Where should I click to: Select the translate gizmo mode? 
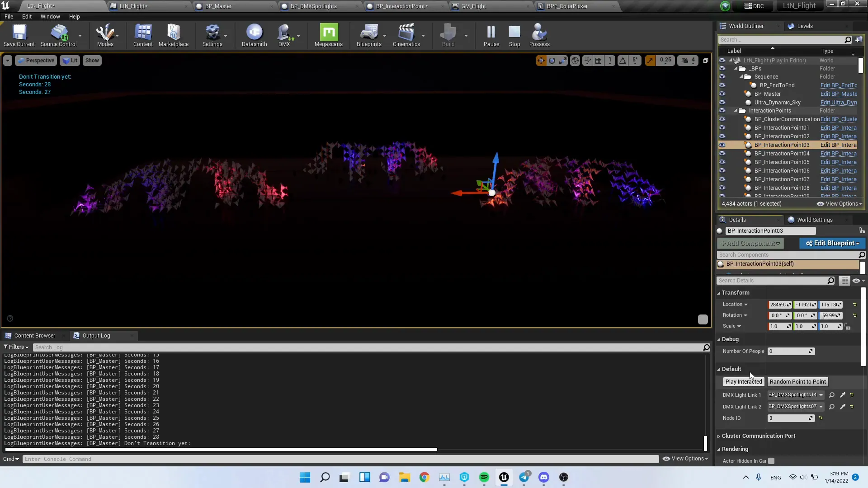pyautogui.click(x=541, y=61)
